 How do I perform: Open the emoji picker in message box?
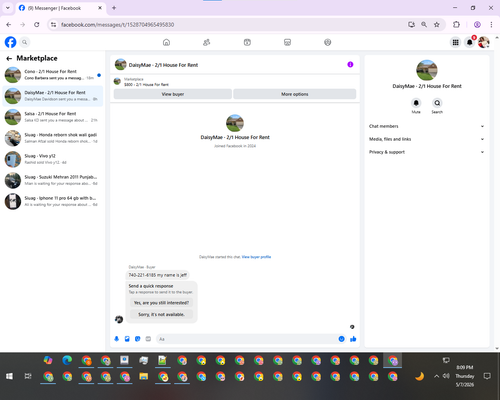[341, 339]
